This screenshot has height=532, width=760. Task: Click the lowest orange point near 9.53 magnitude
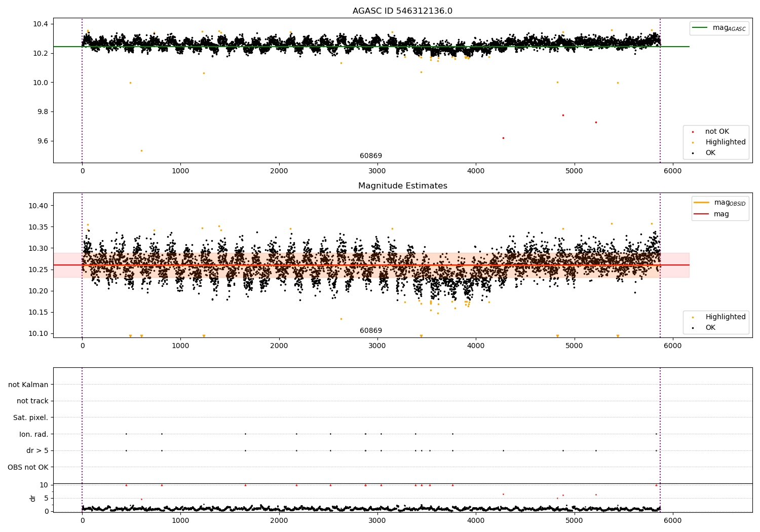click(x=141, y=150)
